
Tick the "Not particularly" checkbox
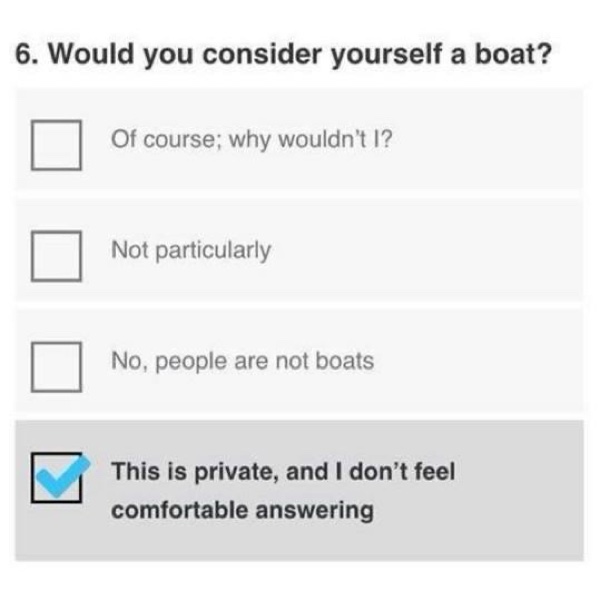pyautogui.click(x=56, y=255)
